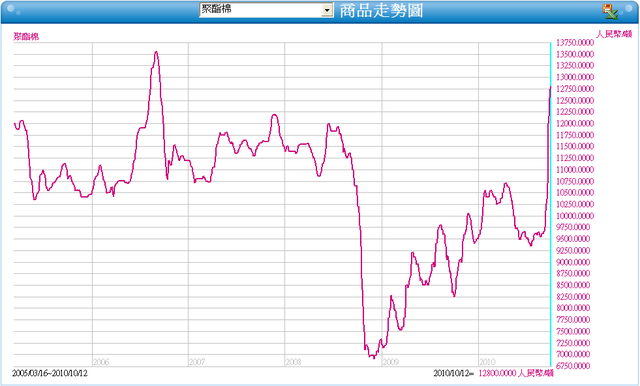Click the 7500.0000 y-axis value
640x386 pixels.
(x=573, y=331)
